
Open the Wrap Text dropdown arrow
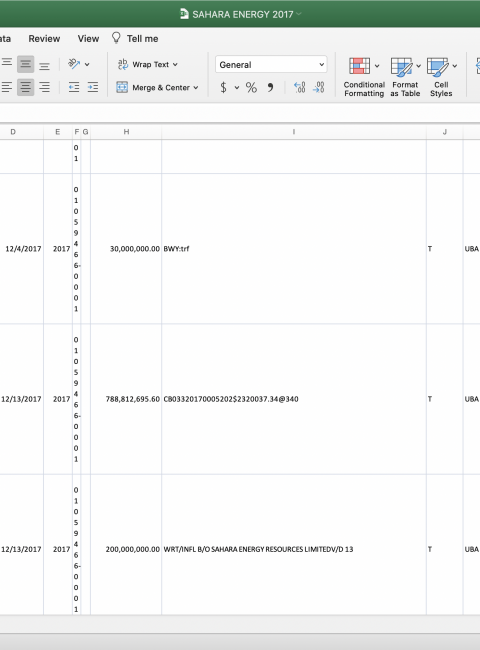click(x=175, y=65)
